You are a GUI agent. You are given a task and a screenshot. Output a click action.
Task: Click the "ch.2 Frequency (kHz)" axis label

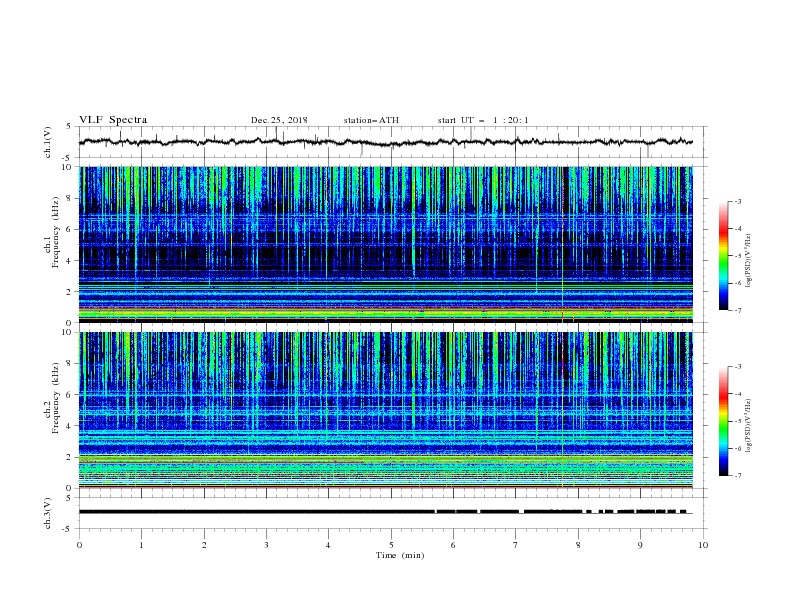[x=52, y=398]
